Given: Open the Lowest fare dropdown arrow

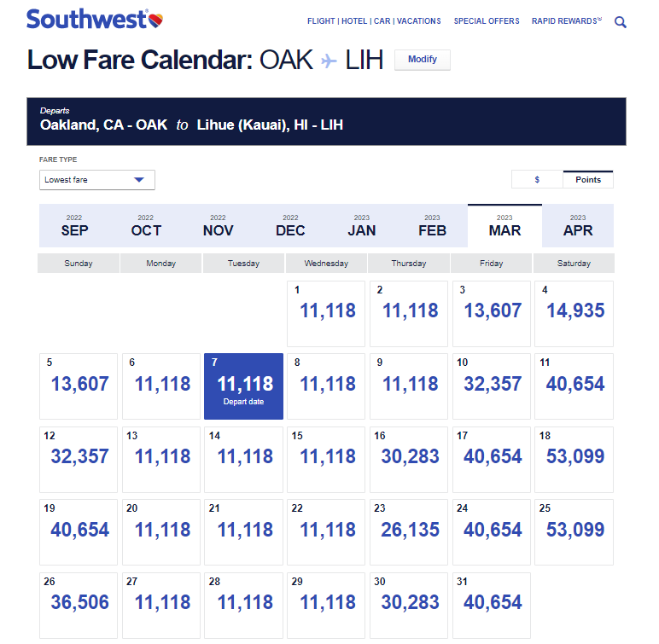Looking at the screenshot, I should pyautogui.click(x=138, y=180).
